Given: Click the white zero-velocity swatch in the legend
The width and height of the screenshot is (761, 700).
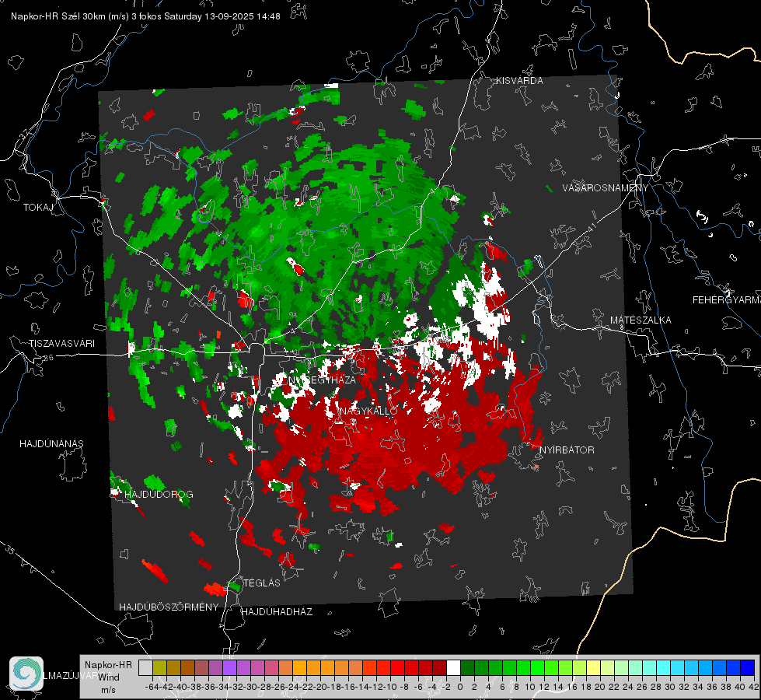Looking at the screenshot, I should (453, 668).
